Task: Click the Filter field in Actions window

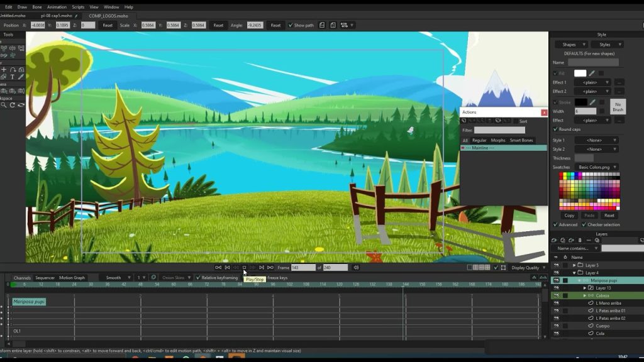Action: click(499, 130)
